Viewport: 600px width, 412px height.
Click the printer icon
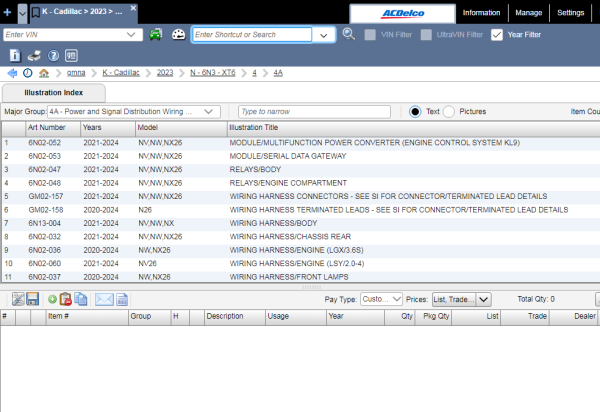point(34,56)
